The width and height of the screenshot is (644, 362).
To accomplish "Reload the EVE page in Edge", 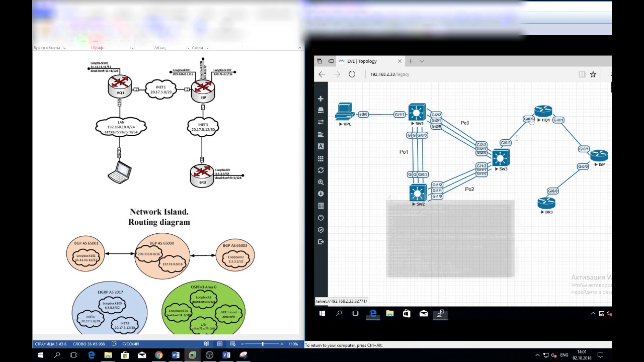I will point(352,74).
